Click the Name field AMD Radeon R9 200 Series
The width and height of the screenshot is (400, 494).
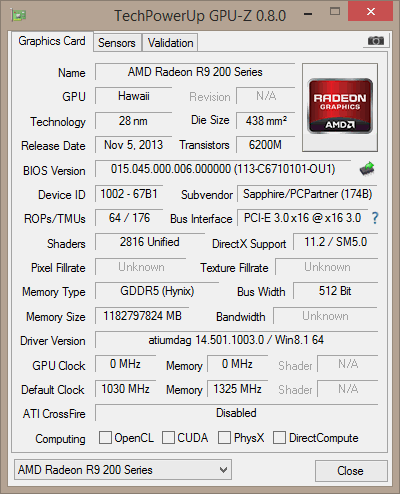(x=195, y=72)
